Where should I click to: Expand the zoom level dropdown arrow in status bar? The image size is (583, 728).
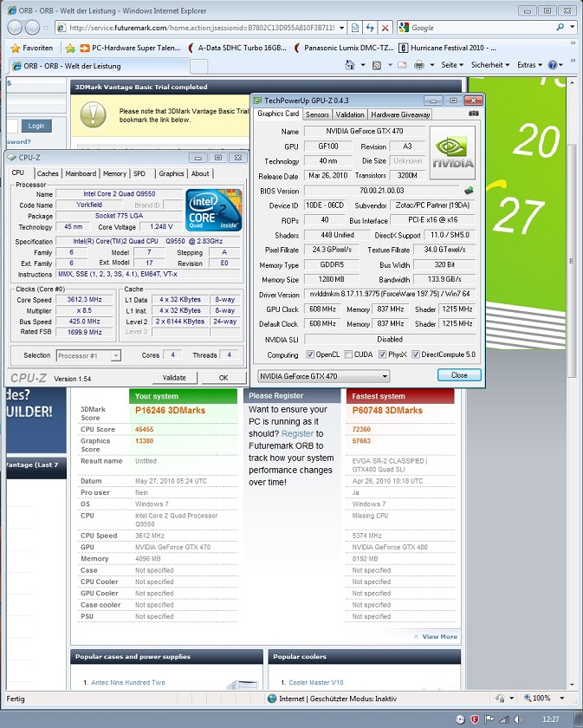[x=561, y=698]
